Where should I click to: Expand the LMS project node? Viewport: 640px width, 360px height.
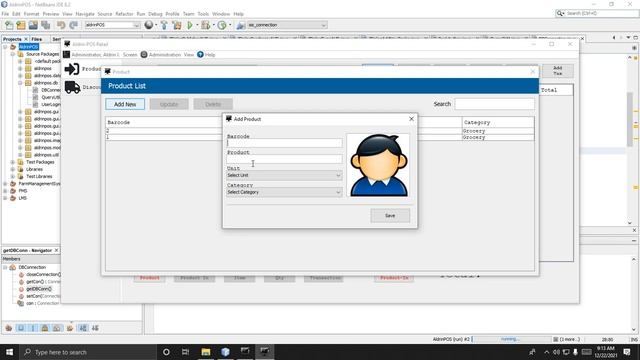click(x=5, y=198)
